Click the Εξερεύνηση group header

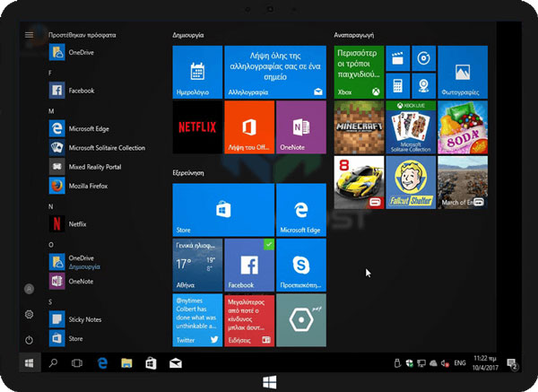coord(188,172)
